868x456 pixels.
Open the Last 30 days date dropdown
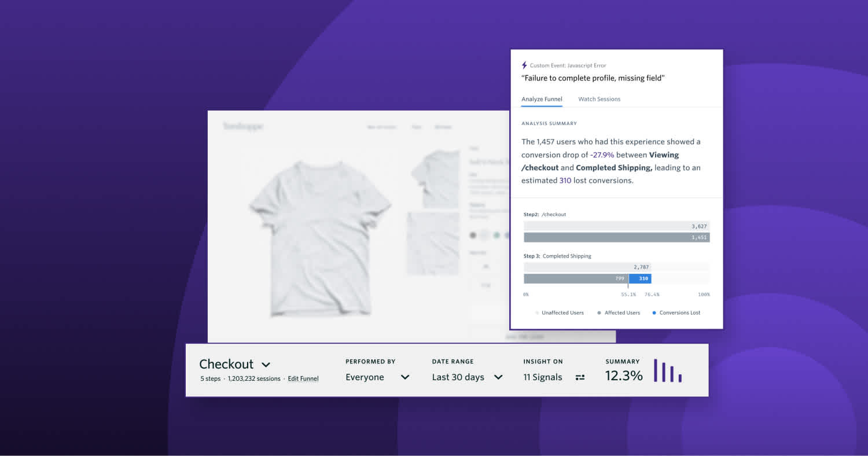tap(467, 377)
